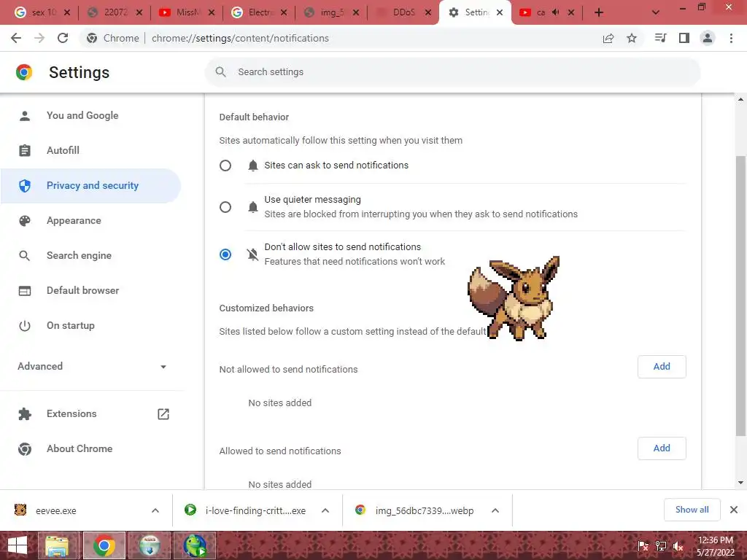Close the downloads bar with X
The image size is (747, 560).
coord(734,510)
